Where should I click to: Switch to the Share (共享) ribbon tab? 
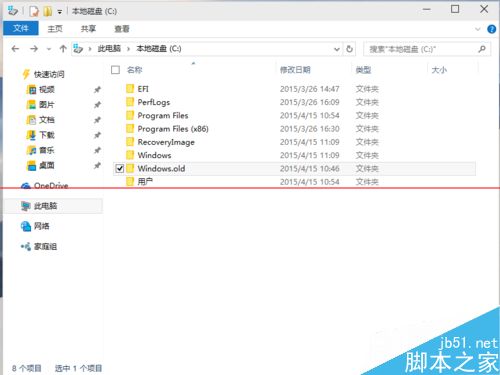pyautogui.click(x=88, y=29)
